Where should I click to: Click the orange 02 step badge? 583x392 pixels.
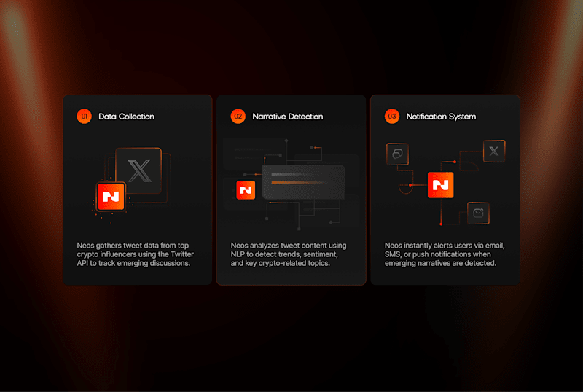238,117
